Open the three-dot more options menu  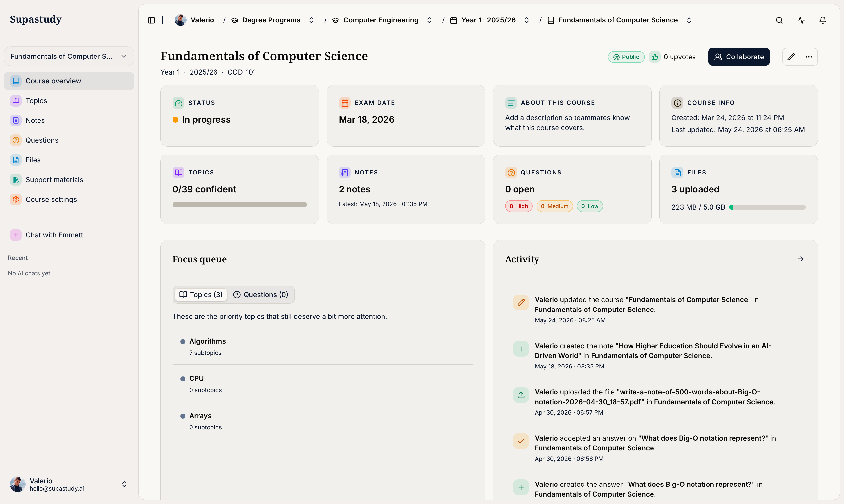pos(809,57)
